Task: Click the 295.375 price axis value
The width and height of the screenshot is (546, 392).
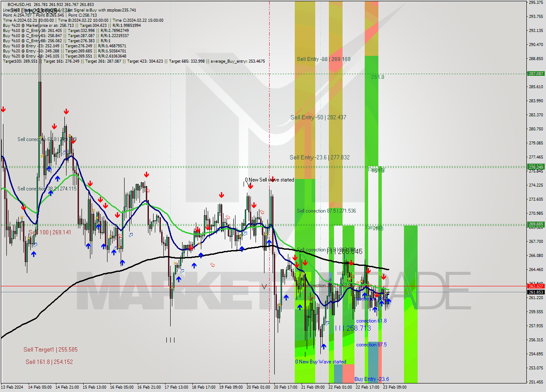Action: pos(536,3)
